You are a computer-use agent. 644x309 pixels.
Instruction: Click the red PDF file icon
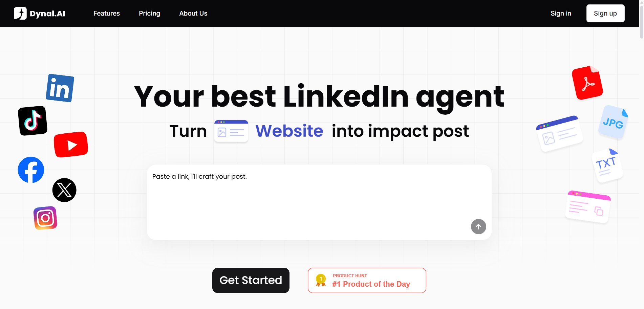click(x=588, y=83)
